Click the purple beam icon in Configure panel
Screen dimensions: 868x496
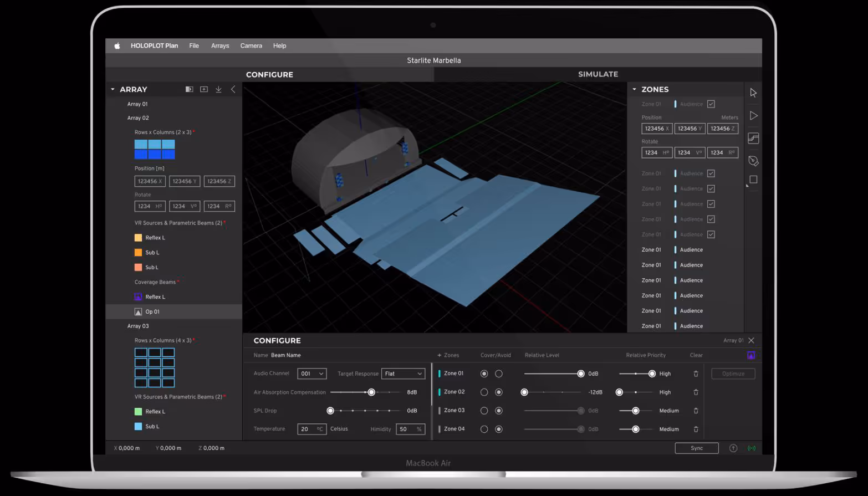coord(751,355)
